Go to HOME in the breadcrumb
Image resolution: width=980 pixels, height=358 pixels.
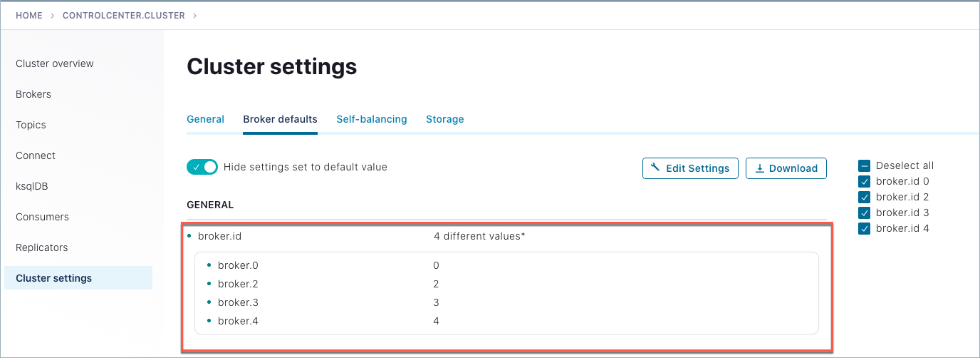29,15
